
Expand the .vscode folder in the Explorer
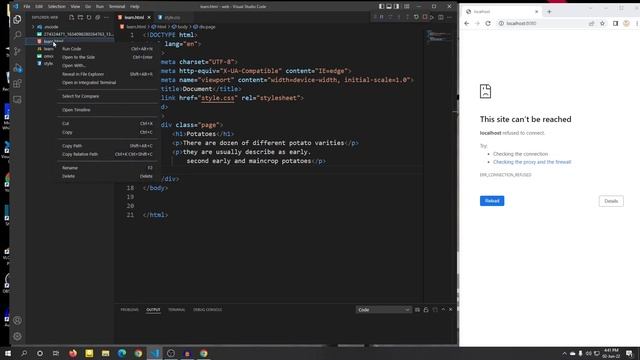[33, 27]
